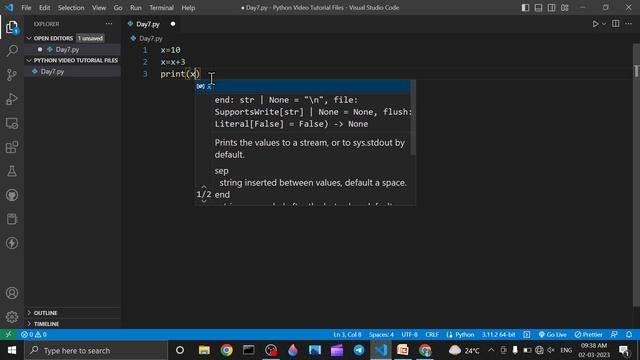Show previous signature with up arrow
Image resolution: width=640 pixels, height=360 pixels.
(204, 187)
